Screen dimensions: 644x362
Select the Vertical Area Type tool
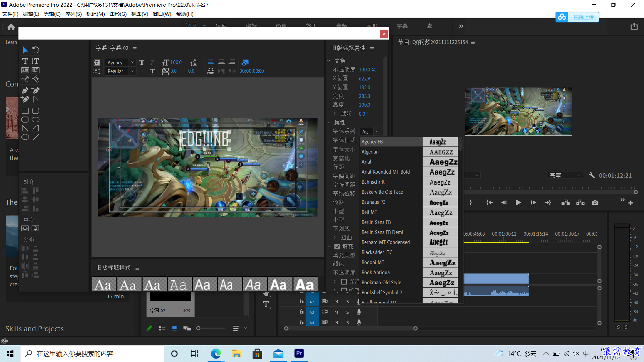click(x=36, y=70)
